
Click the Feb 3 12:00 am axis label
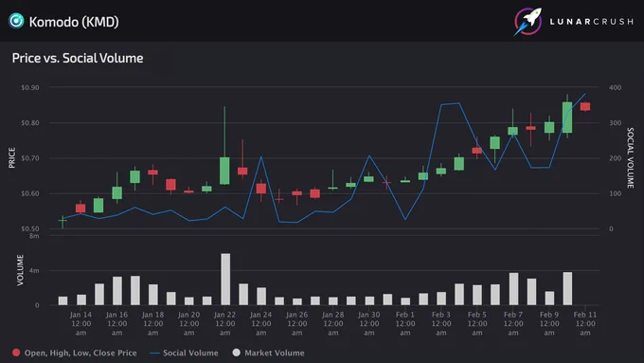pos(441,323)
